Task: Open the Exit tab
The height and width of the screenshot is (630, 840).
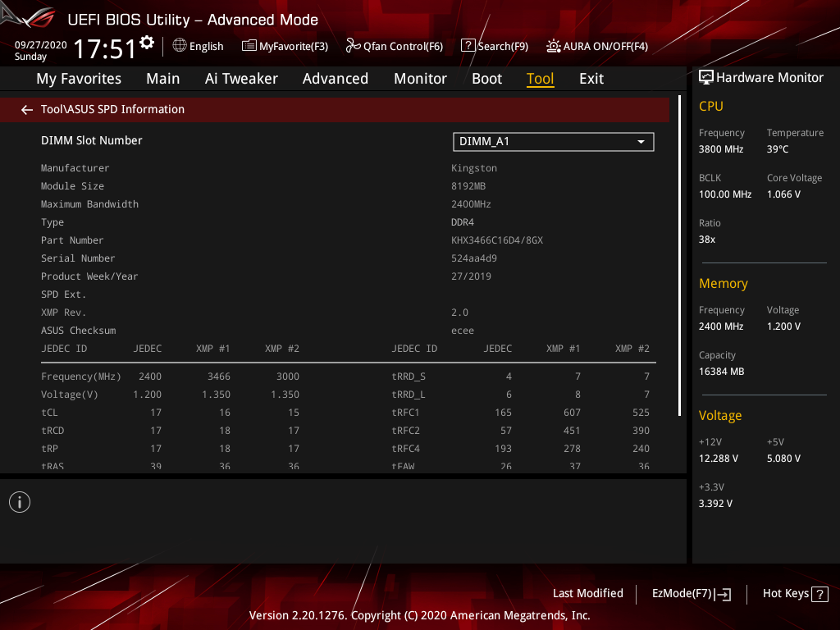Action: coord(591,79)
